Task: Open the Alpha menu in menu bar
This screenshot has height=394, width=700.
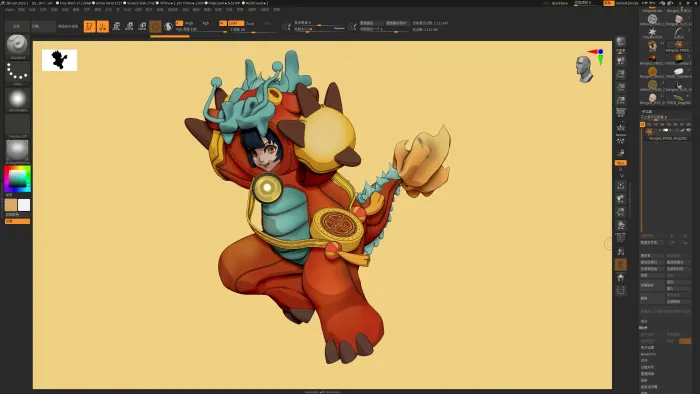Action: click(x=9, y=9)
